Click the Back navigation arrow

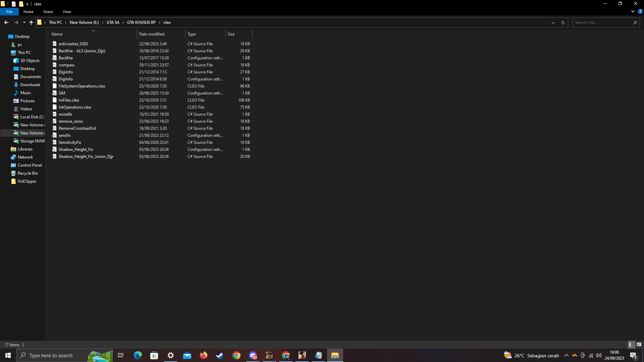(6, 22)
